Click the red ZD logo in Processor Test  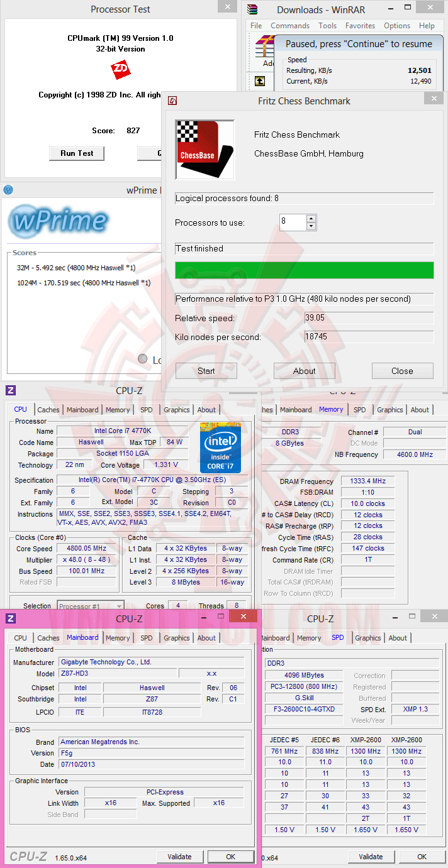point(120,69)
